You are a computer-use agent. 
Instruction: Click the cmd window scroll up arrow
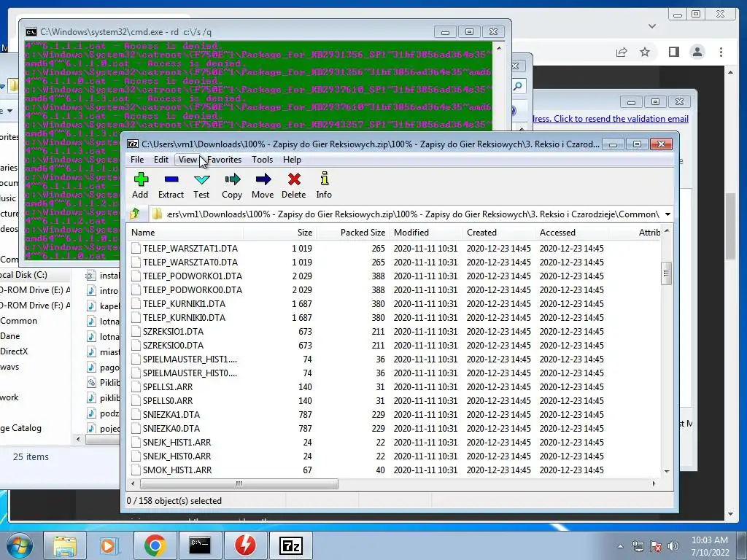(499, 48)
